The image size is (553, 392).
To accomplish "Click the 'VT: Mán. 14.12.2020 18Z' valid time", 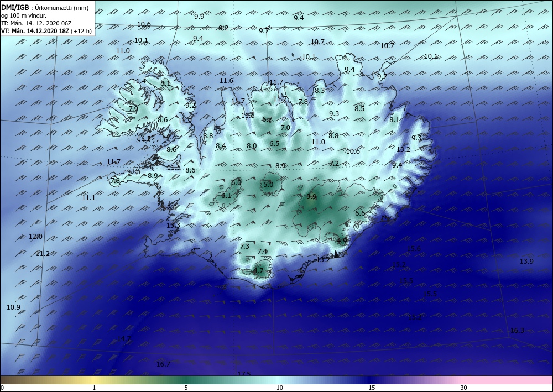I will point(35,31).
